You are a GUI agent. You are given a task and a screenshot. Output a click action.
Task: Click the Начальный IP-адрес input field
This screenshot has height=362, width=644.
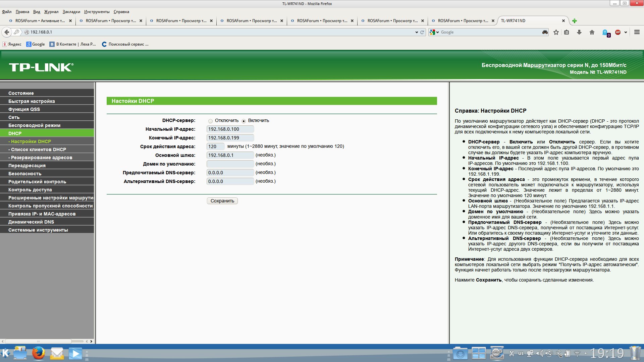pyautogui.click(x=230, y=129)
